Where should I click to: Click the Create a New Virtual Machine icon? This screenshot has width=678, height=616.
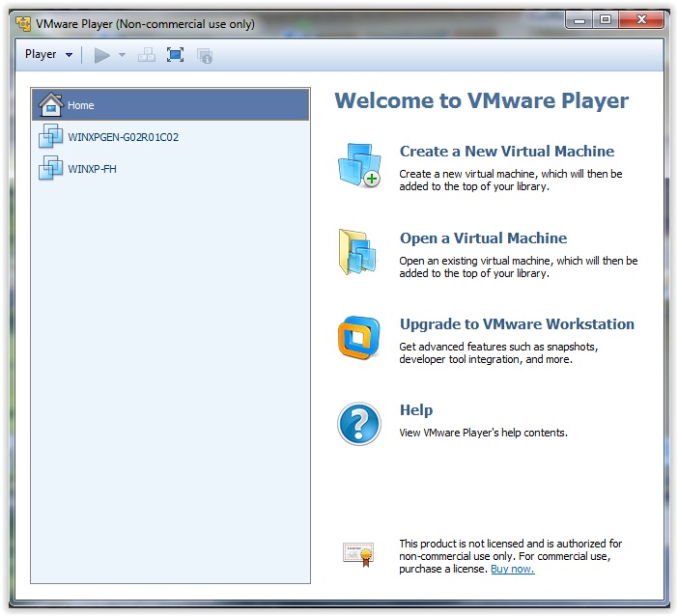click(358, 165)
